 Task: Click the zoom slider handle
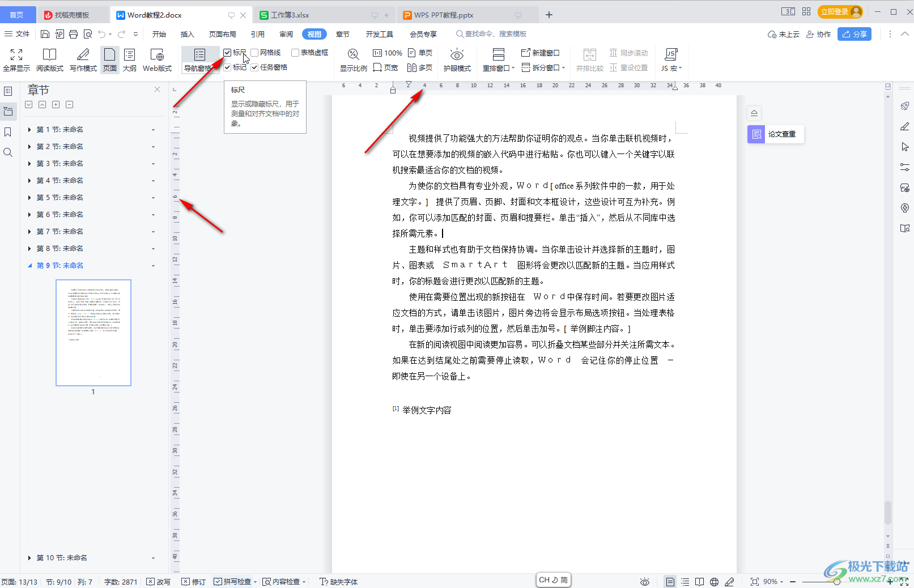(x=836, y=582)
